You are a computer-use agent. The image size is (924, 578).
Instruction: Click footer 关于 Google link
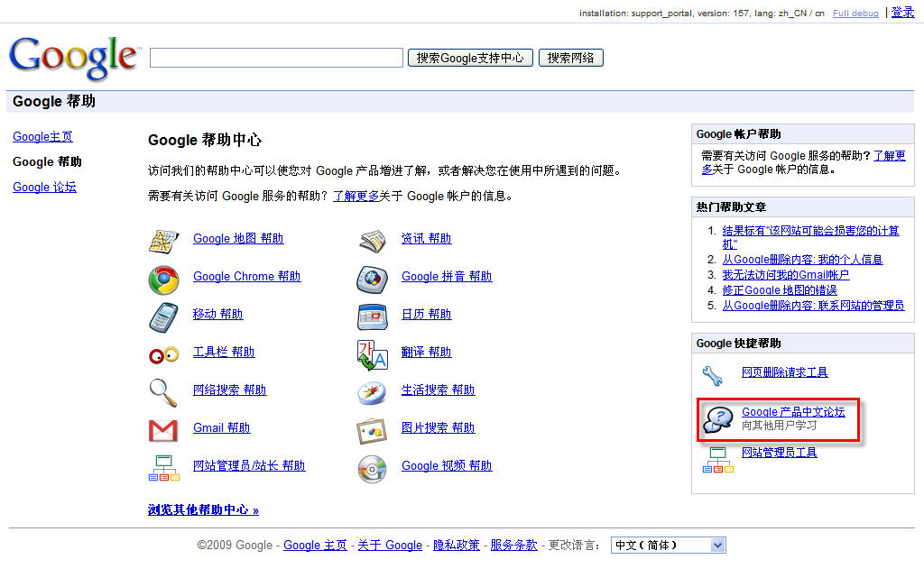point(390,545)
